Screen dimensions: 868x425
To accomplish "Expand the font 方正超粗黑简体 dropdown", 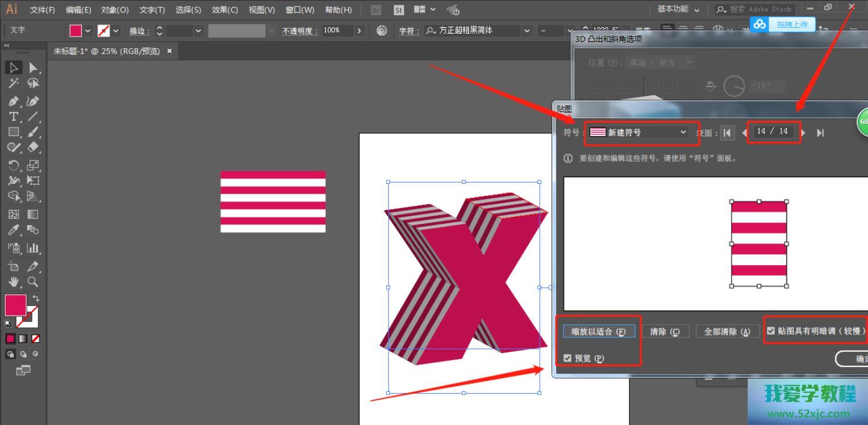I will point(527,31).
